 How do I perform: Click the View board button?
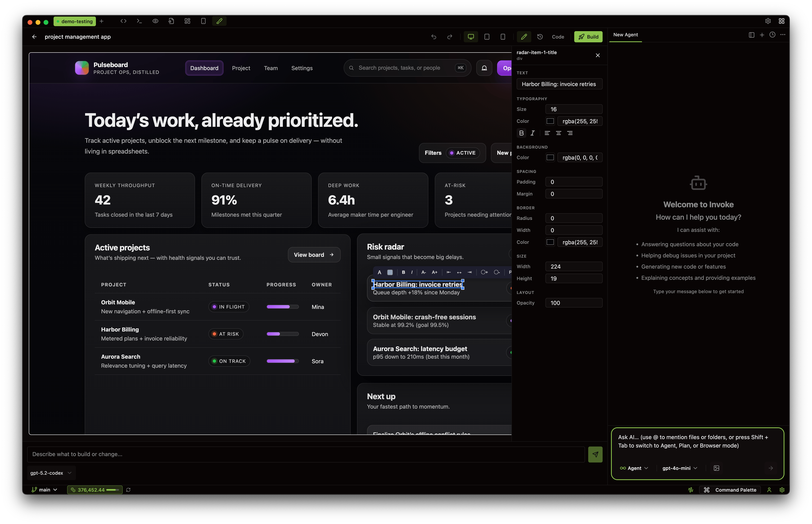[x=313, y=255]
